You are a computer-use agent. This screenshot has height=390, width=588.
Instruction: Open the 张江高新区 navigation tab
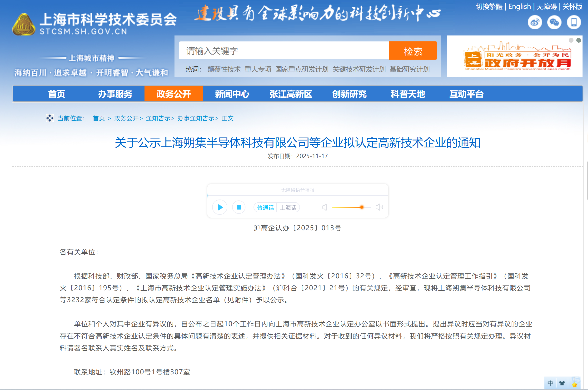[291, 94]
